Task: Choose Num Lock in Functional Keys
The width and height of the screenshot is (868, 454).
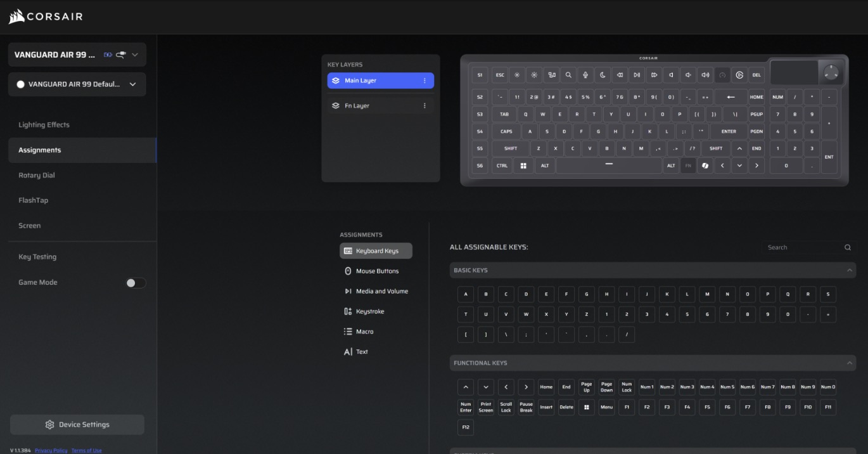Action: coord(627,387)
